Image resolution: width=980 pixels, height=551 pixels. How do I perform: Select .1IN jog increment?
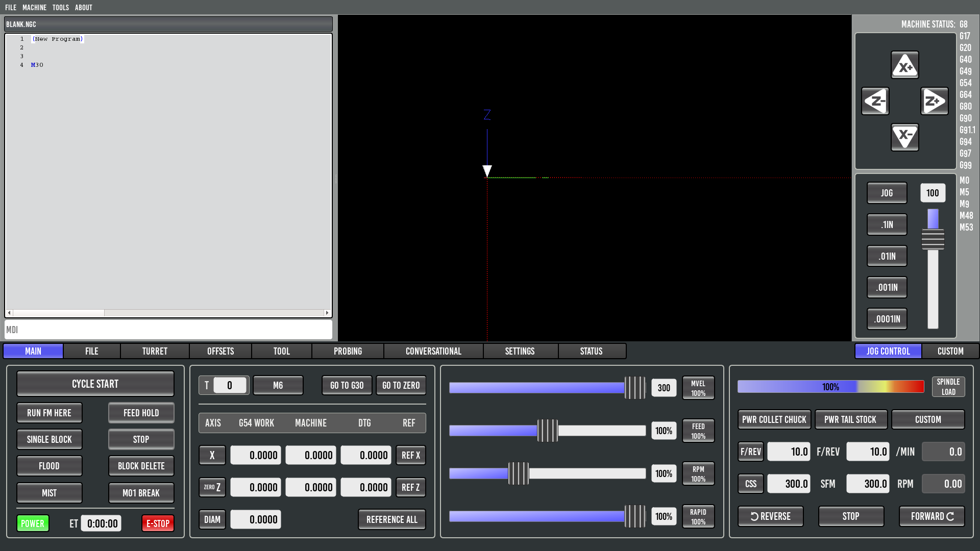(x=887, y=224)
